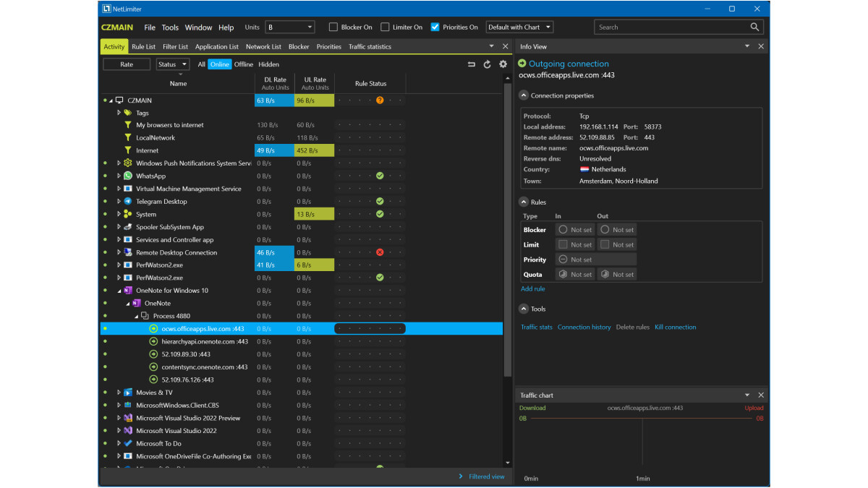868x488 pixels.
Task: Click the Kill connection link
Action: coord(676,327)
